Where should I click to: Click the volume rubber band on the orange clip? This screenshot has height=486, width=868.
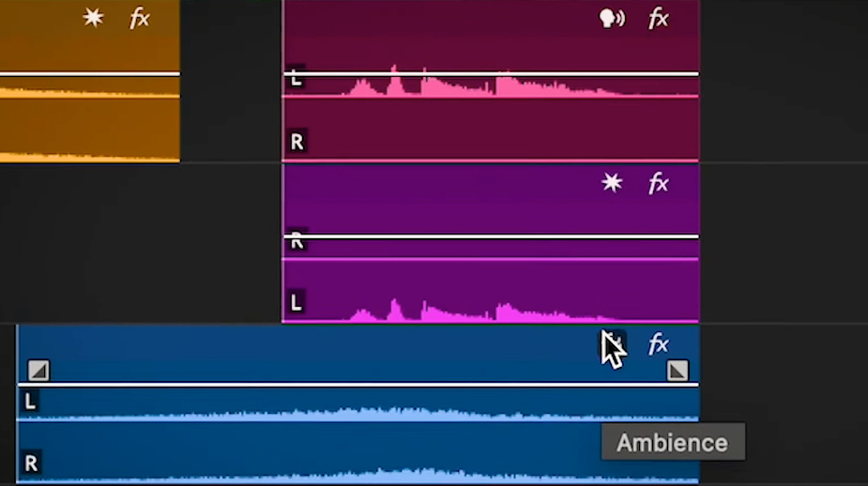point(90,73)
